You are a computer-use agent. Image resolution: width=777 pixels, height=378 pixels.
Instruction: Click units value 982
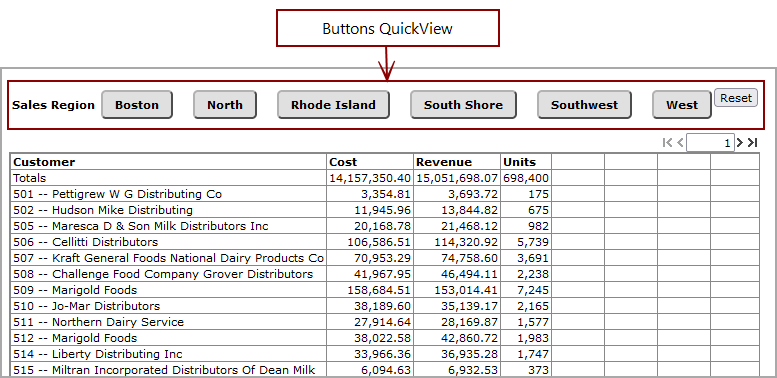tap(526, 226)
